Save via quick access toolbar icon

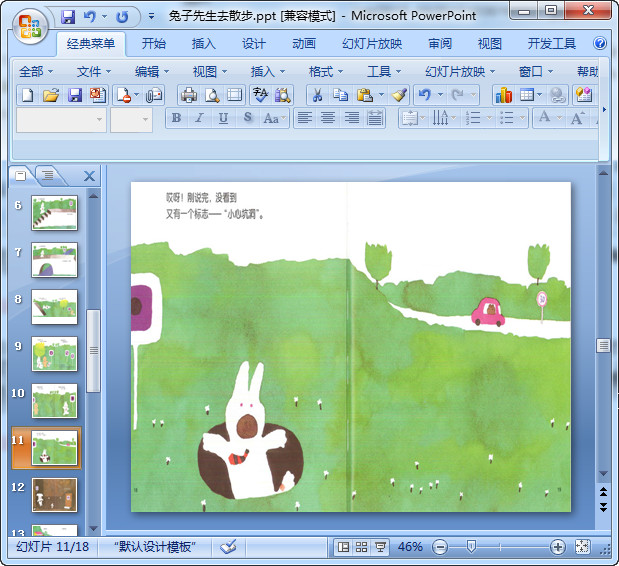(68, 17)
